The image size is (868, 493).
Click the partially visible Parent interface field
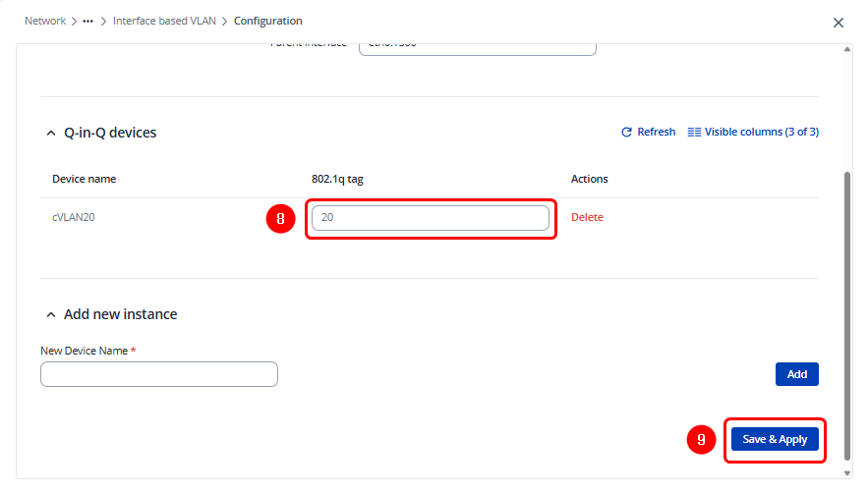pos(477,48)
